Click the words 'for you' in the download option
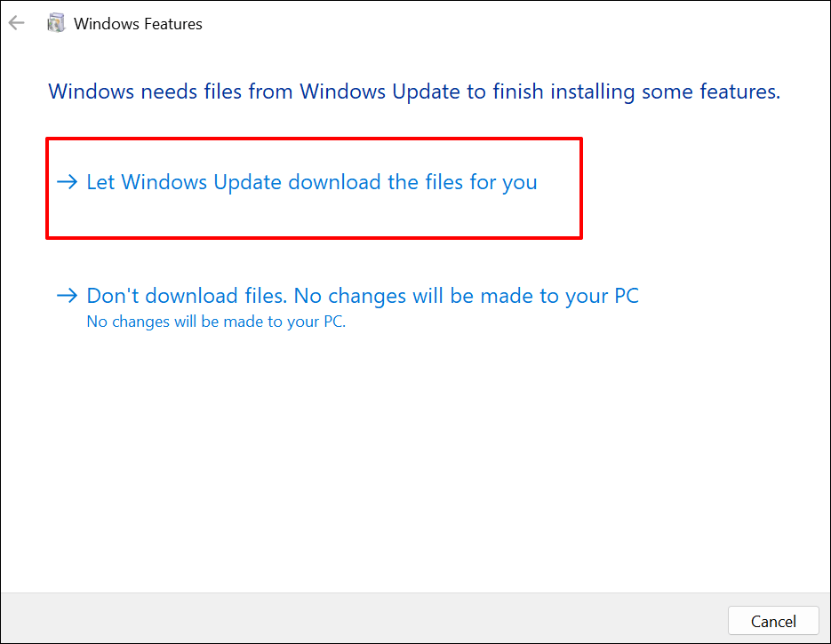Viewport: 831px width, 644px height. point(510,182)
